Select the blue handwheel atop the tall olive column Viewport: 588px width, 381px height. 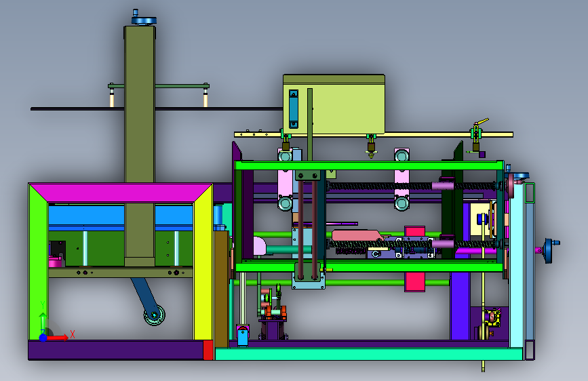pos(144,20)
